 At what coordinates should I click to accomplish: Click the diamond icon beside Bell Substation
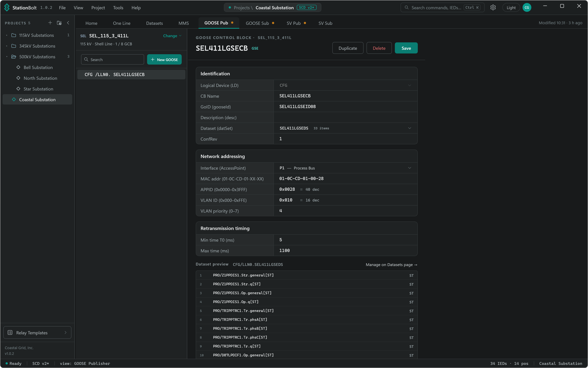click(18, 67)
